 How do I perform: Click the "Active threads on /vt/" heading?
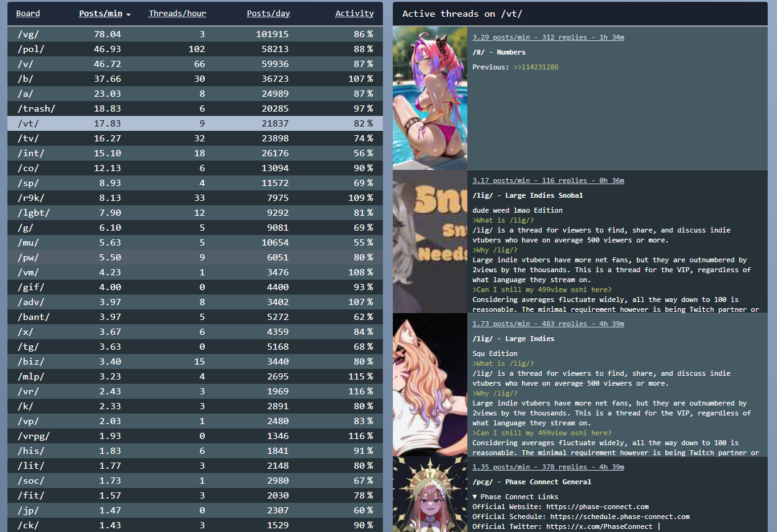[x=462, y=14]
